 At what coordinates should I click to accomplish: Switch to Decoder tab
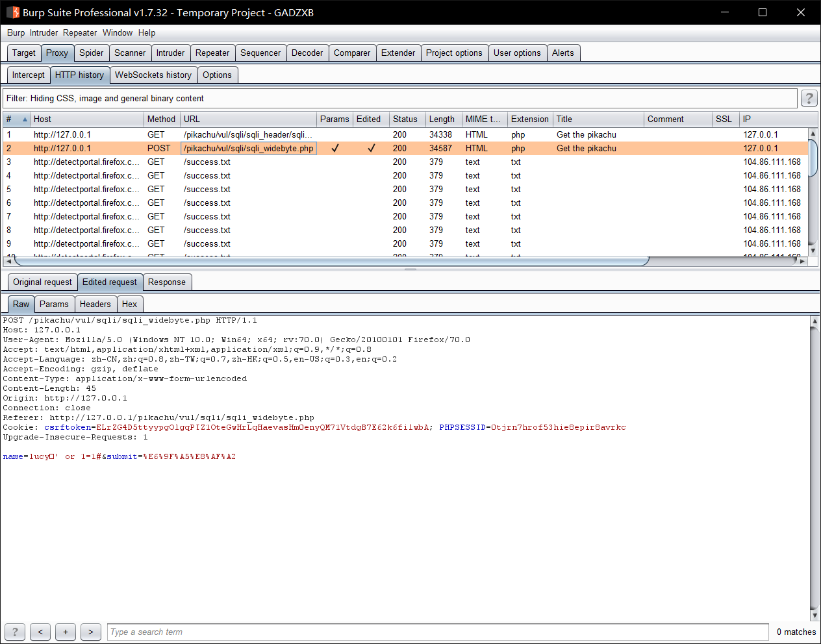307,53
